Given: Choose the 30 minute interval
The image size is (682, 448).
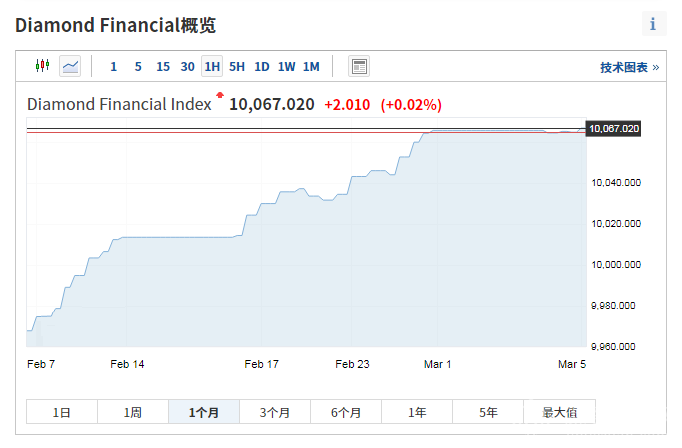Looking at the screenshot, I should [x=188, y=67].
